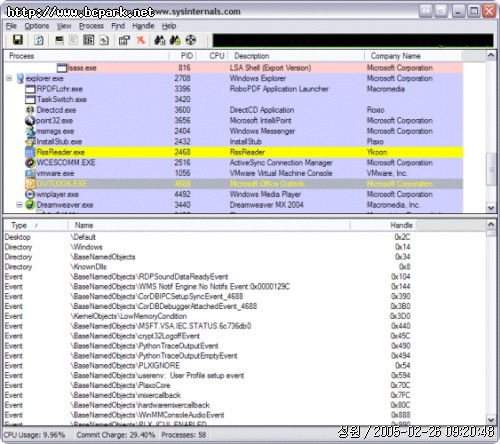
Task: Open process Properties toolbar icon
Action: pyautogui.click(x=124, y=40)
